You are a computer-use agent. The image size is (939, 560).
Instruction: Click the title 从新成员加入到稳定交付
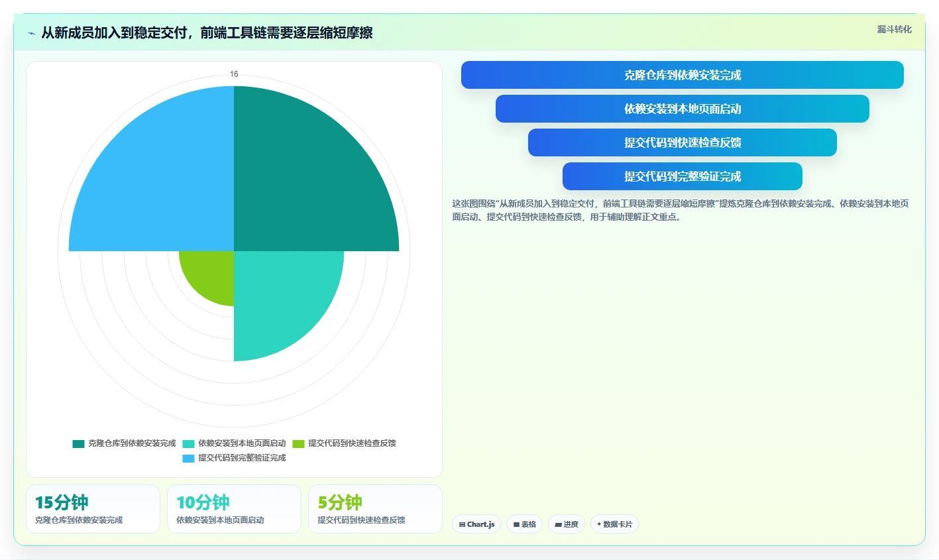pyautogui.click(x=207, y=33)
